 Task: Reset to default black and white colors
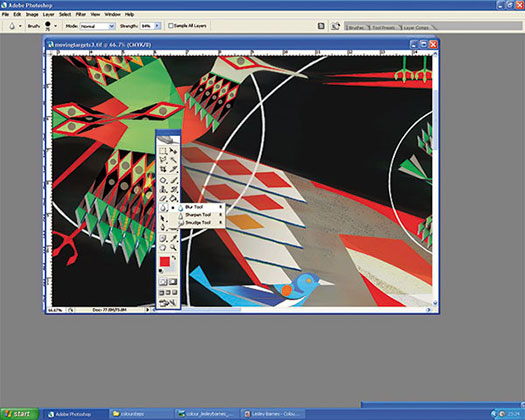pos(161,271)
